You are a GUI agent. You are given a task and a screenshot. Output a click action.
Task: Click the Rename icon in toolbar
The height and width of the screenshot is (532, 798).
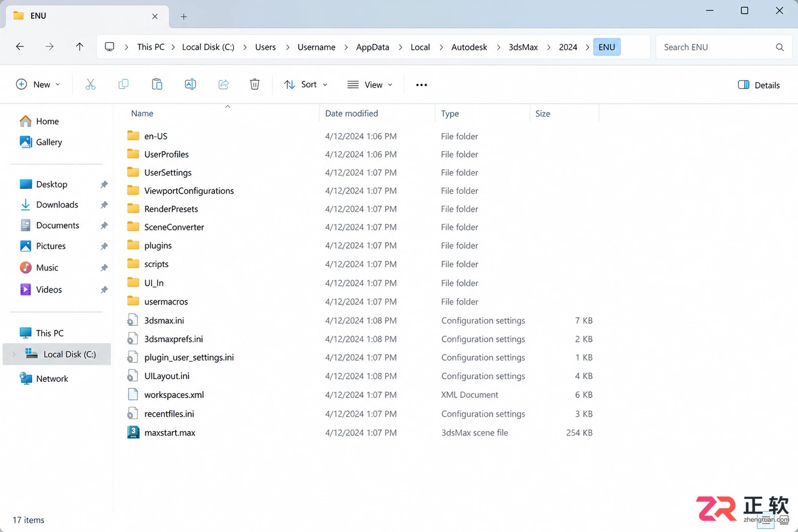click(x=190, y=84)
